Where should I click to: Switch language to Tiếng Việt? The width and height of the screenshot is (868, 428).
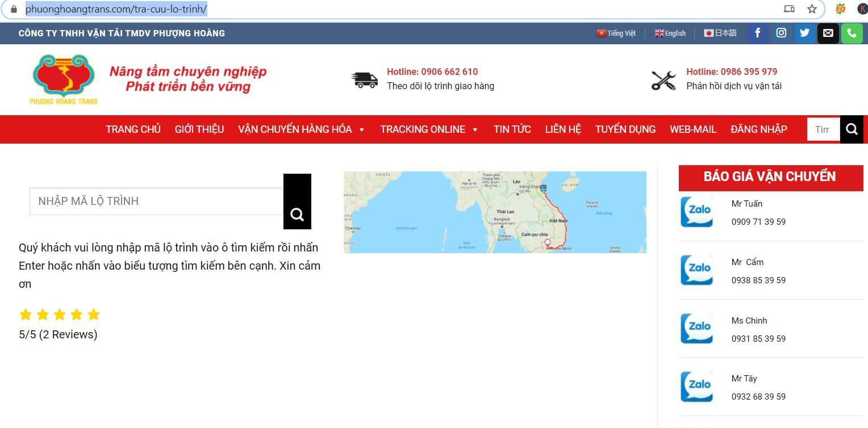616,33
